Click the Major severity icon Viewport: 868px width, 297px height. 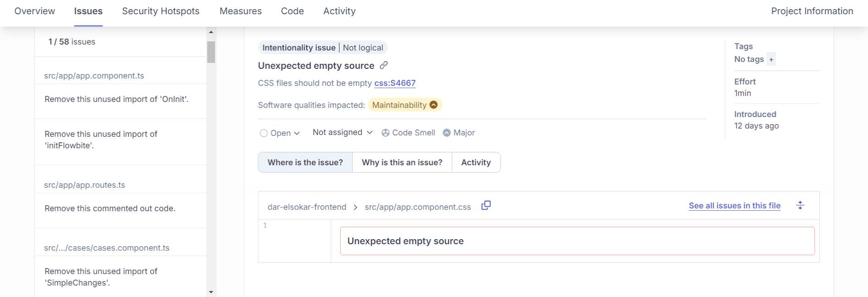(x=447, y=133)
